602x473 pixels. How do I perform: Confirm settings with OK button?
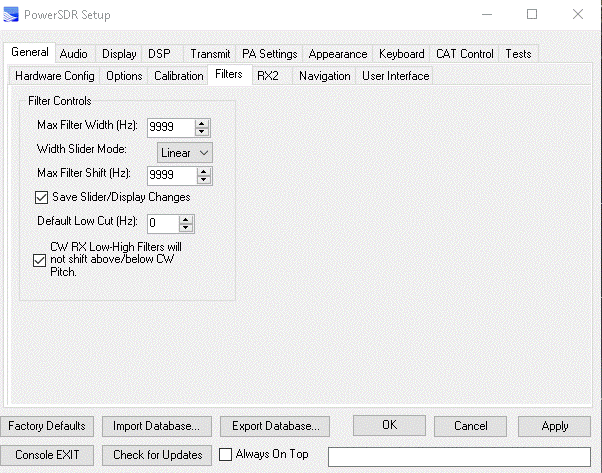click(x=389, y=425)
